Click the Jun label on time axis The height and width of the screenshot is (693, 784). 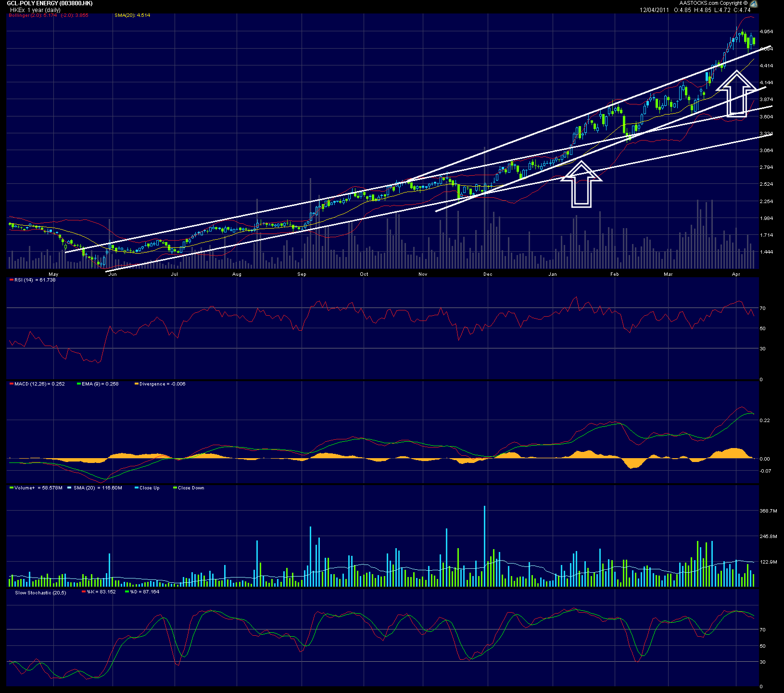click(x=113, y=274)
